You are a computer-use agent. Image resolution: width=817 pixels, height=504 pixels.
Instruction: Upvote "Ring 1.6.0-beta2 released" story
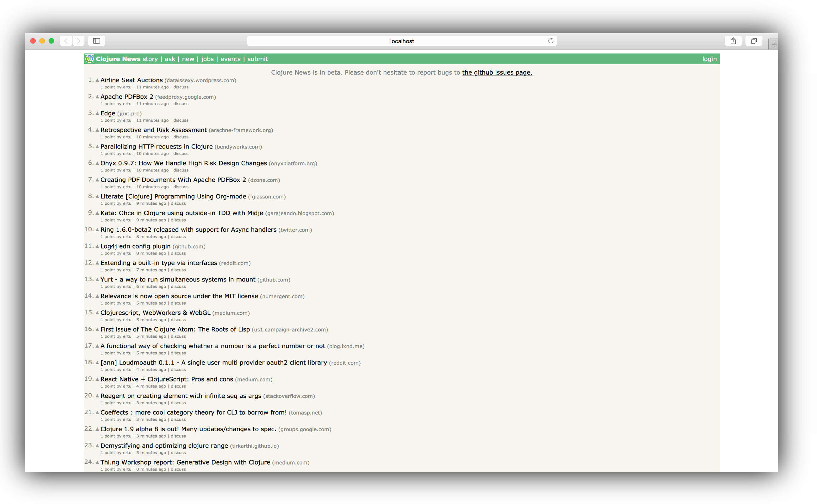point(97,230)
